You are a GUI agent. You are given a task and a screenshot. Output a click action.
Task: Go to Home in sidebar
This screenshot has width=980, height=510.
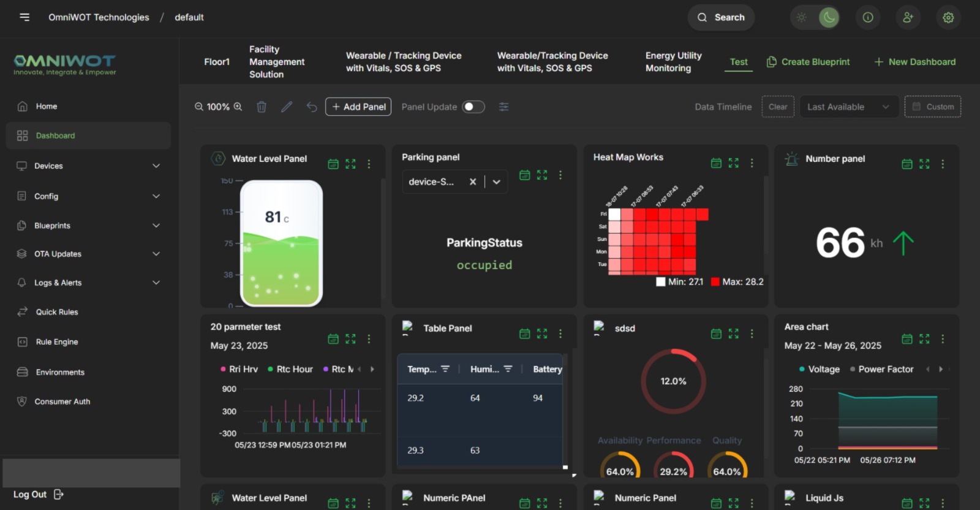coord(88,106)
